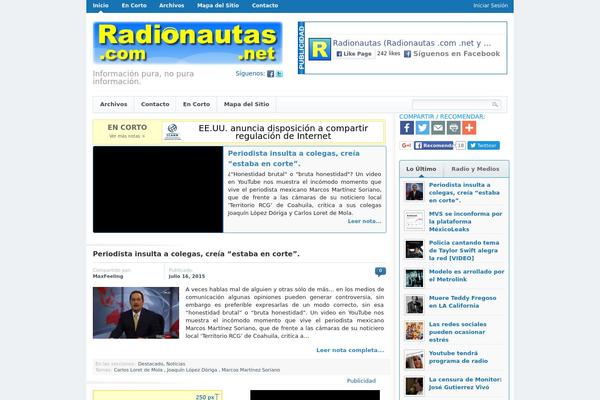Open featured Periodista insulta a colegas headline
Screen dimensions: 600x400
coord(293,158)
